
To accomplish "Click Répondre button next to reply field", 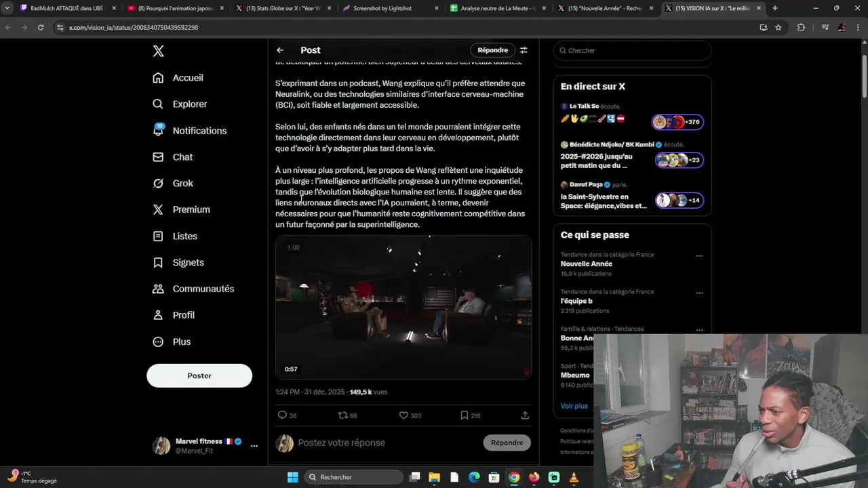I will tap(507, 443).
